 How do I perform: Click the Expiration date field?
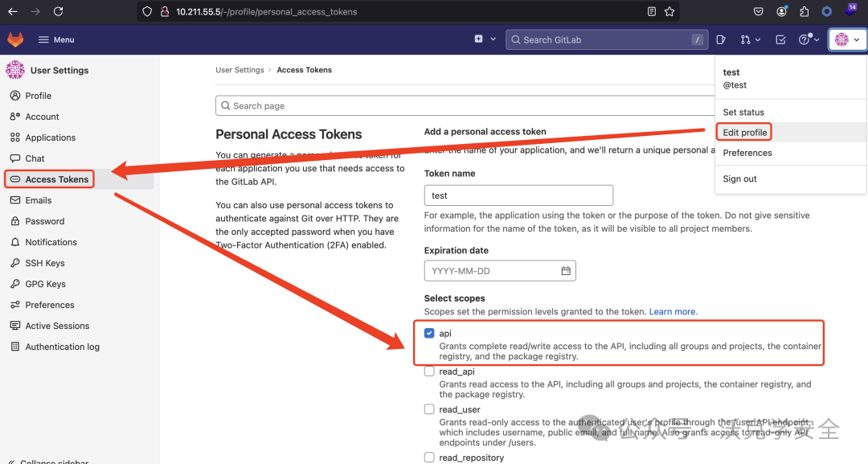(x=500, y=271)
